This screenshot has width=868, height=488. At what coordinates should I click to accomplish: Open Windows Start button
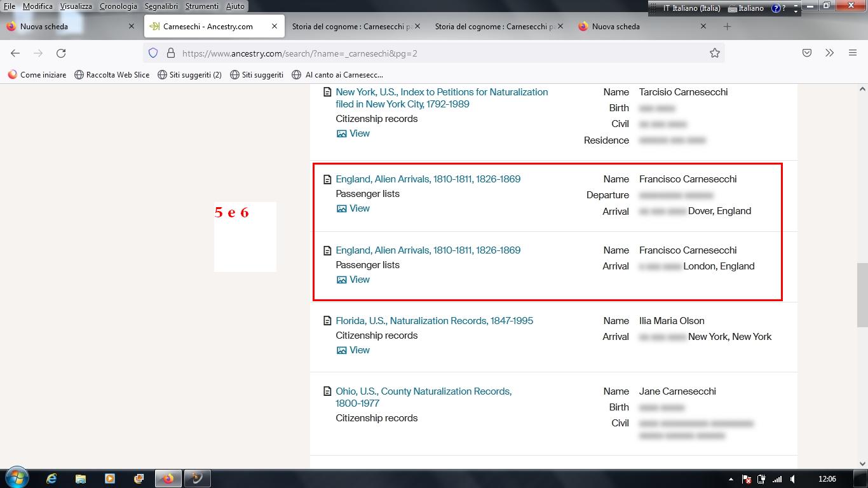(17, 478)
